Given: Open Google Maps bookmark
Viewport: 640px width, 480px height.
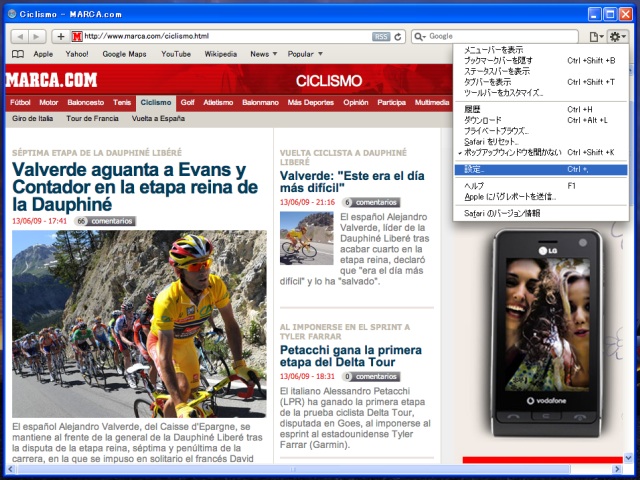Looking at the screenshot, I should pos(124,54).
